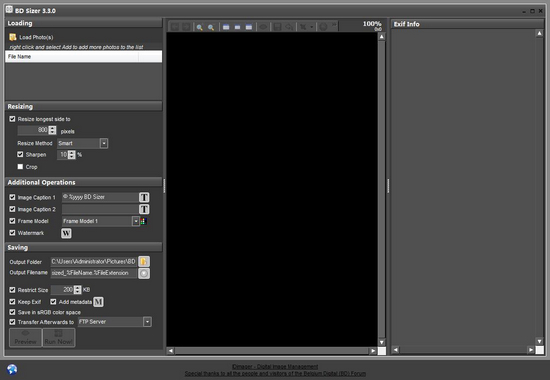Open Dimager - Digital Image Management link
This screenshot has width=550, height=380.
275,366
